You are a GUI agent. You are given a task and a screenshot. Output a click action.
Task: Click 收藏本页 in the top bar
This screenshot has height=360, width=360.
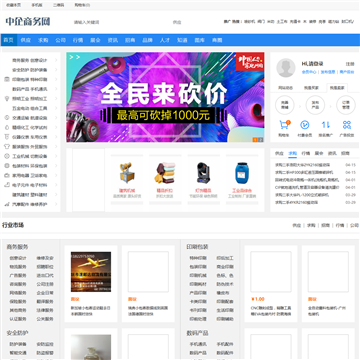pos(14,5)
